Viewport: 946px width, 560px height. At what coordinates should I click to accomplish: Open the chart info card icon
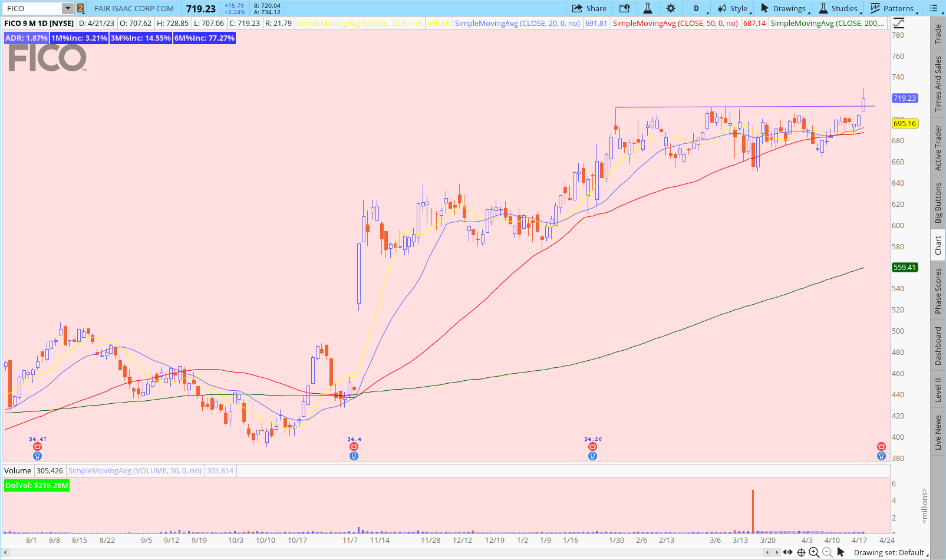tap(625, 8)
